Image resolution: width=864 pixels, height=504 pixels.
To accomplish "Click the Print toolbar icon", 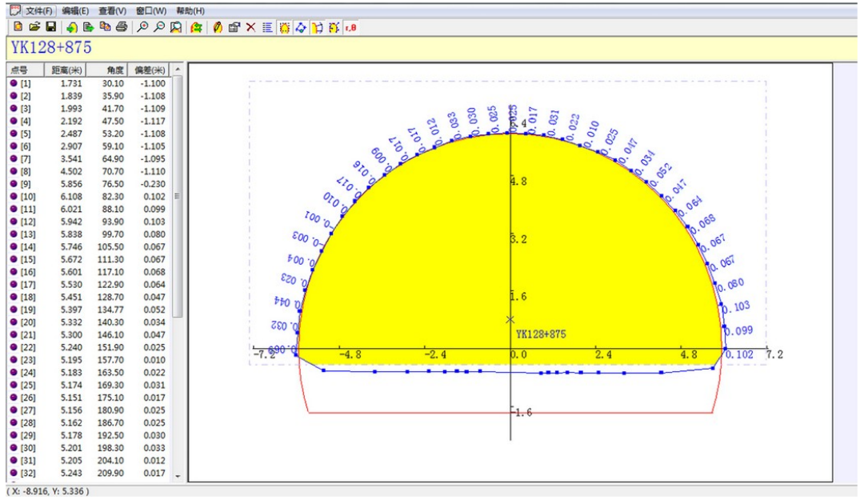I will click(x=121, y=27).
